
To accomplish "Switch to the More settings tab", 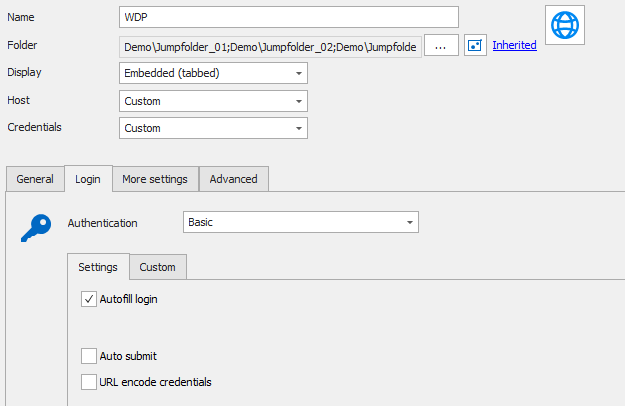I will click(x=155, y=179).
